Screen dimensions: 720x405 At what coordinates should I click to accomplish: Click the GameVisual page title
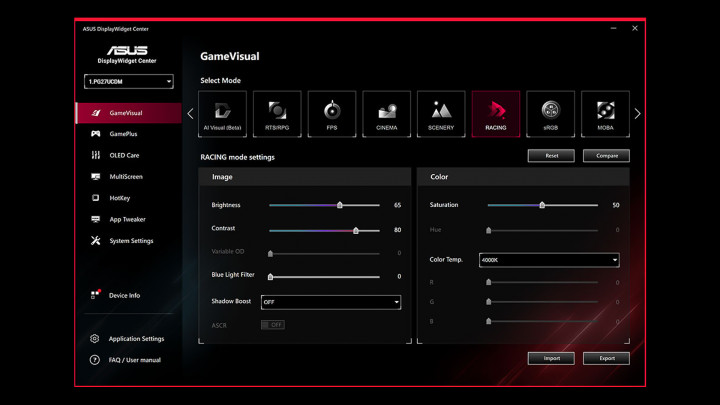click(x=230, y=56)
